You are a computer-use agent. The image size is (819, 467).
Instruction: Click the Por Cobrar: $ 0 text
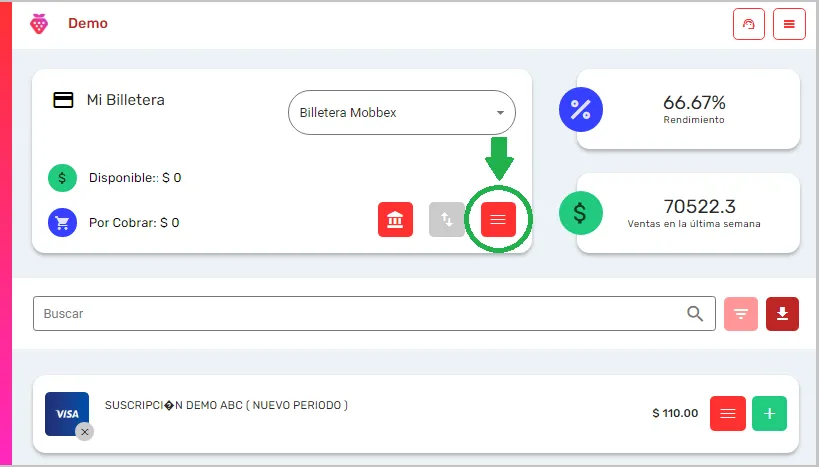[134, 223]
